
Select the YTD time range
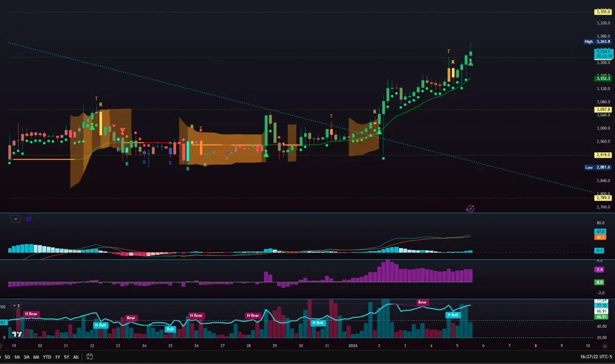coord(47,357)
